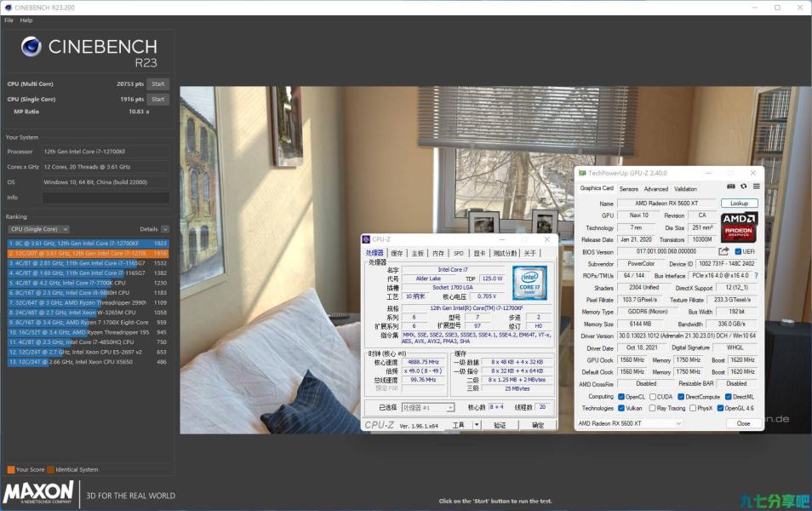Click the CPU-Z tools dropdown arrow
The height and width of the screenshot is (511, 812).
point(477,425)
